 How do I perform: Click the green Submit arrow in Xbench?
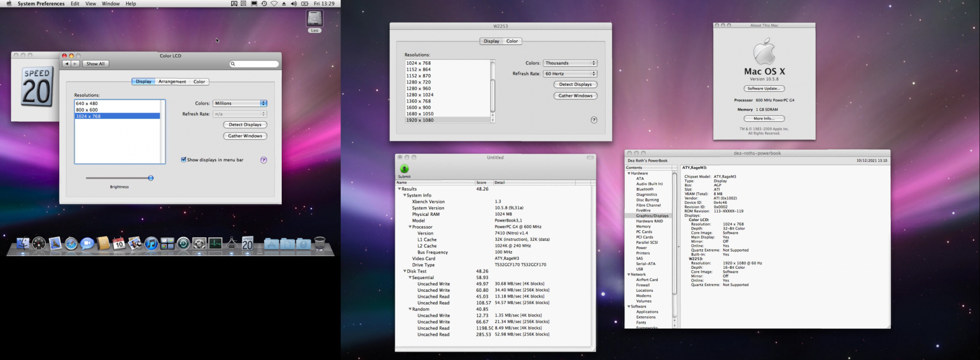coord(404,169)
